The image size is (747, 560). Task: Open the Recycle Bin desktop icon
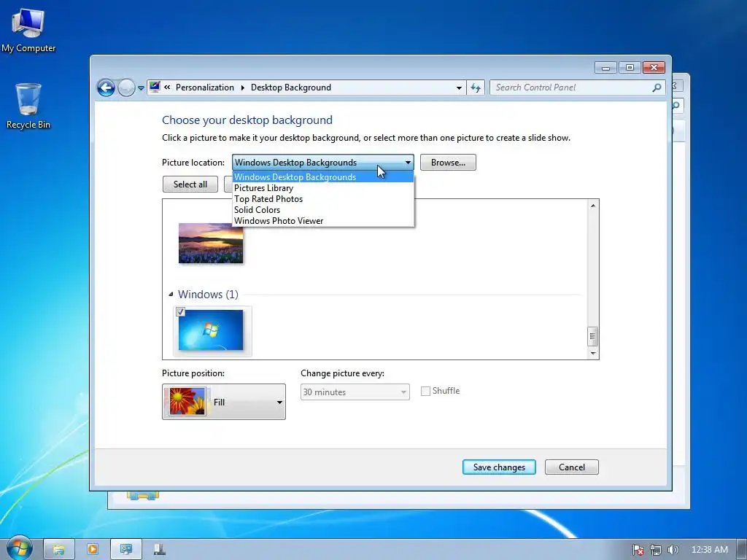click(28, 106)
